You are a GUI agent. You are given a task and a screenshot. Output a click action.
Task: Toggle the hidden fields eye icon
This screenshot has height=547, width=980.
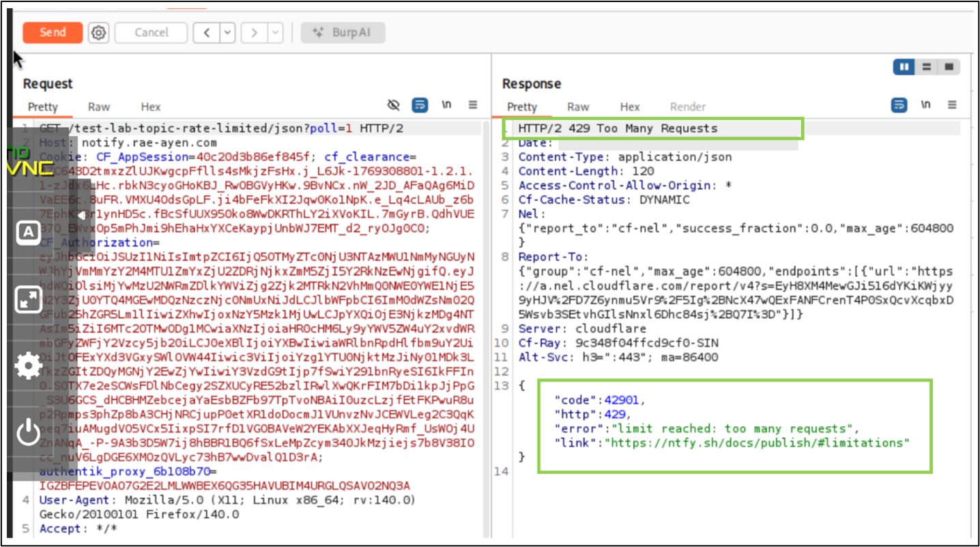point(393,104)
